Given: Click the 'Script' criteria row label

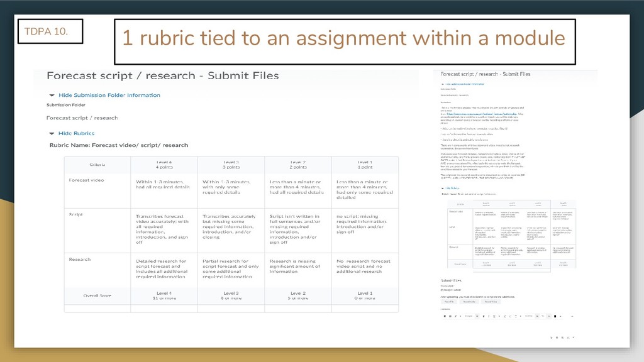Looking at the screenshot, I should [75, 215].
